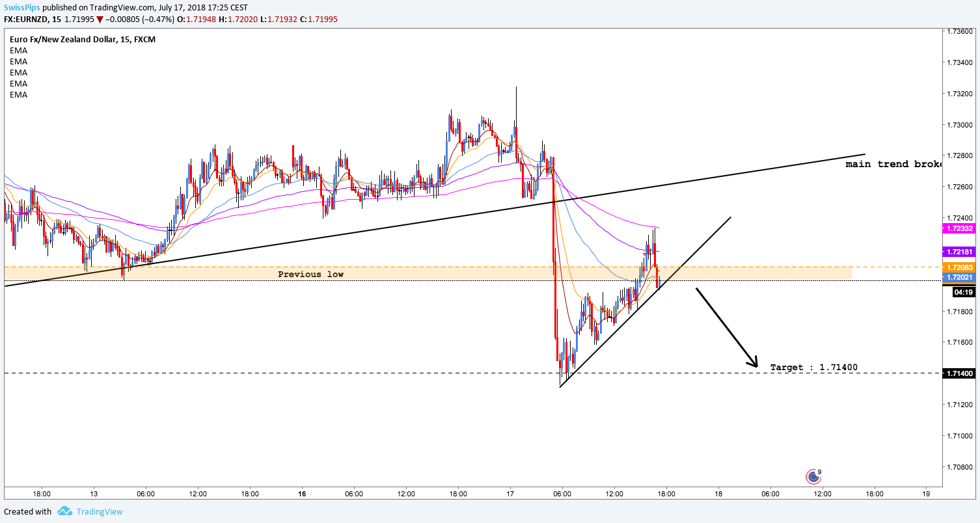Click the blue EMA price tag 1.72021
This screenshot has height=523, width=980.
958,278
